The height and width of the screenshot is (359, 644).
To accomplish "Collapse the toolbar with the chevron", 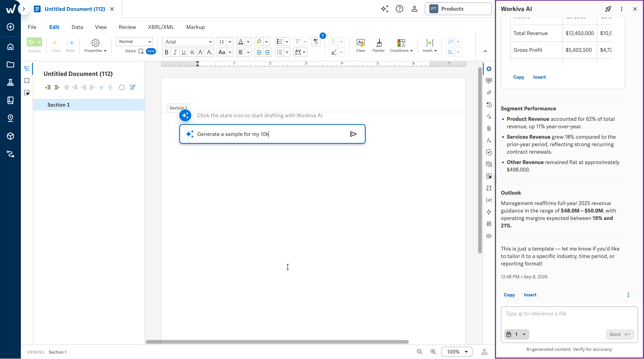I will click(x=485, y=51).
